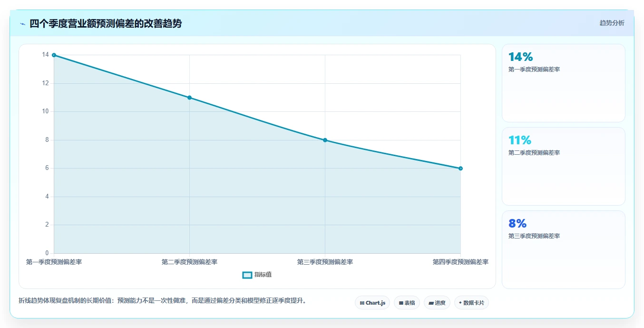Viewport: 644px width, 328px height.
Task: Click the Chart.js tag icon
Action: (362, 303)
